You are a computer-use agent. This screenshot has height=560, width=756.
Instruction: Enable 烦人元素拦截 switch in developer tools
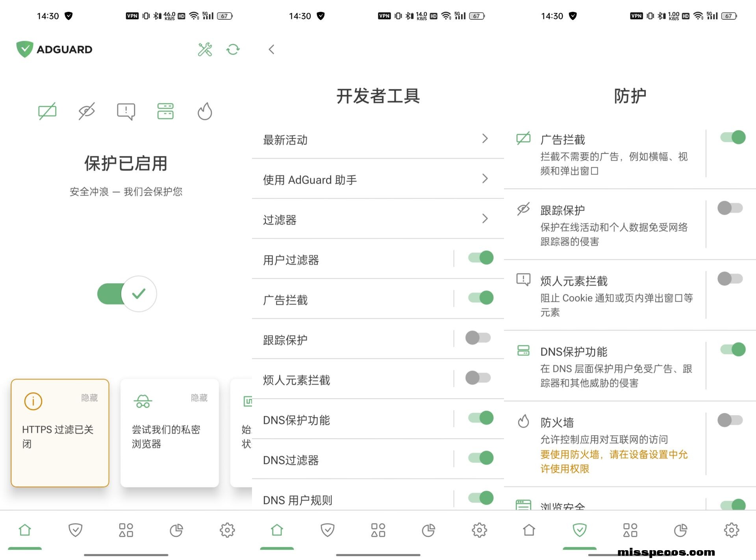click(478, 378)
